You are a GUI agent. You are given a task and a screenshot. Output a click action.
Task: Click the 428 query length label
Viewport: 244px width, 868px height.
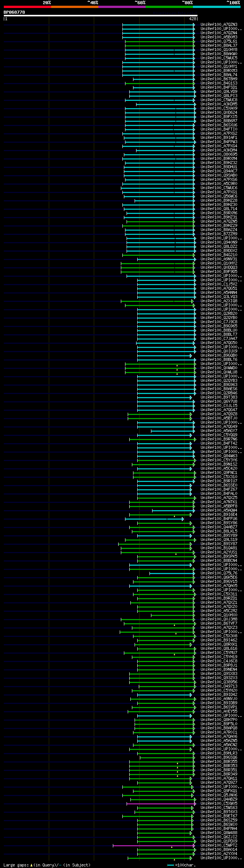(192, 19)
